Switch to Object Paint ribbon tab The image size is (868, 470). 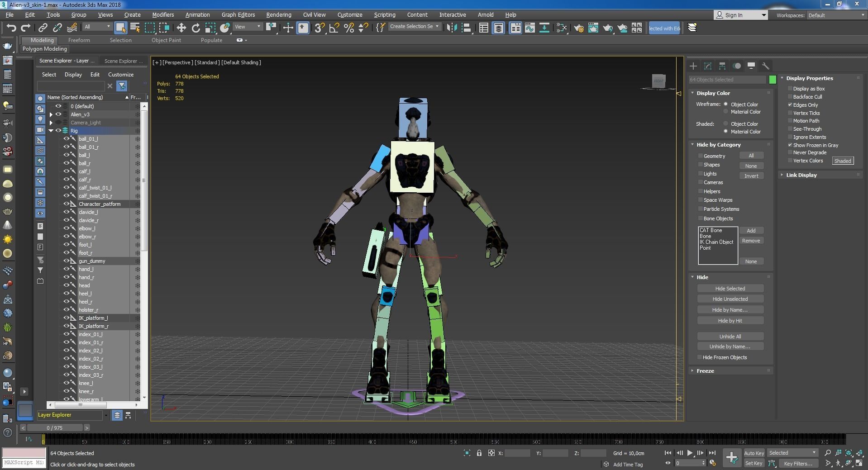(x=166, y=40)
